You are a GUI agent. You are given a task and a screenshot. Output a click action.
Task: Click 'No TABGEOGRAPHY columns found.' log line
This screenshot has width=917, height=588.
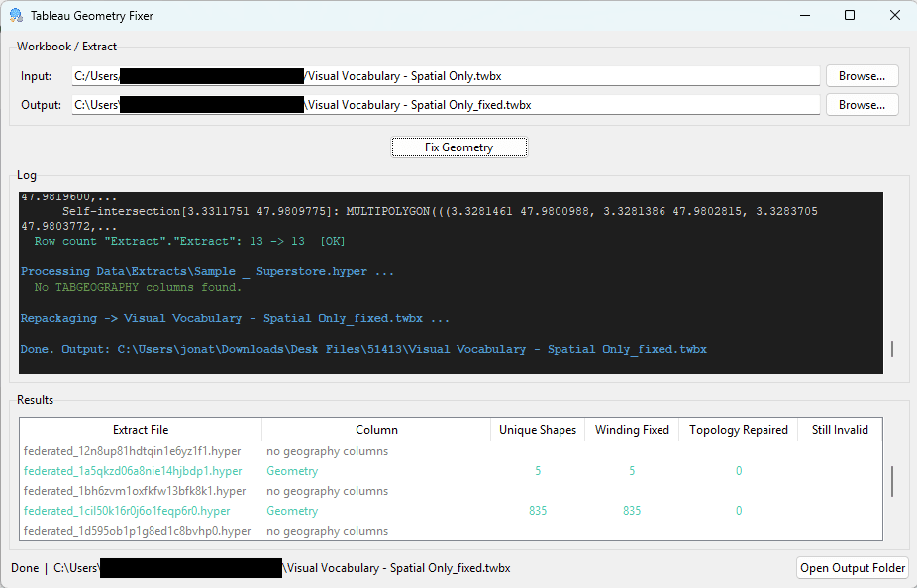138,287
